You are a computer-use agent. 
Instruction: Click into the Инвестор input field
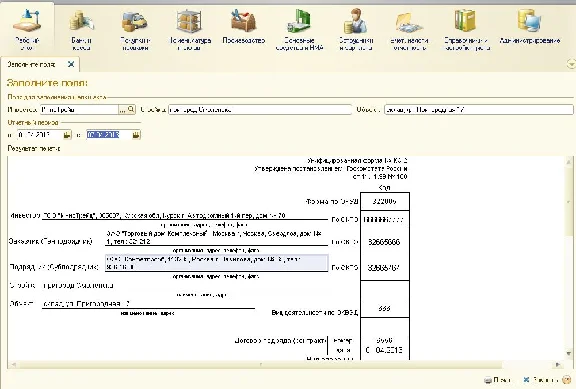click(79, 109)
